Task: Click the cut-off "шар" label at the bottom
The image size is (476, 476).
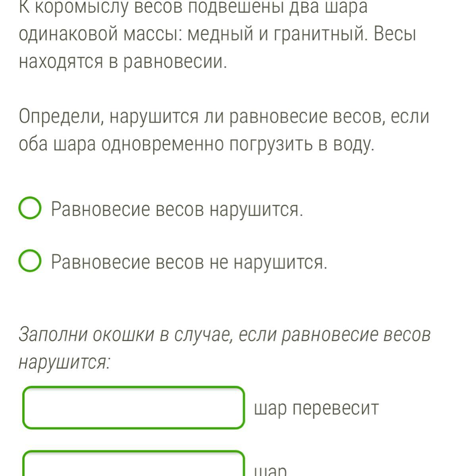Action: point(270,471)
